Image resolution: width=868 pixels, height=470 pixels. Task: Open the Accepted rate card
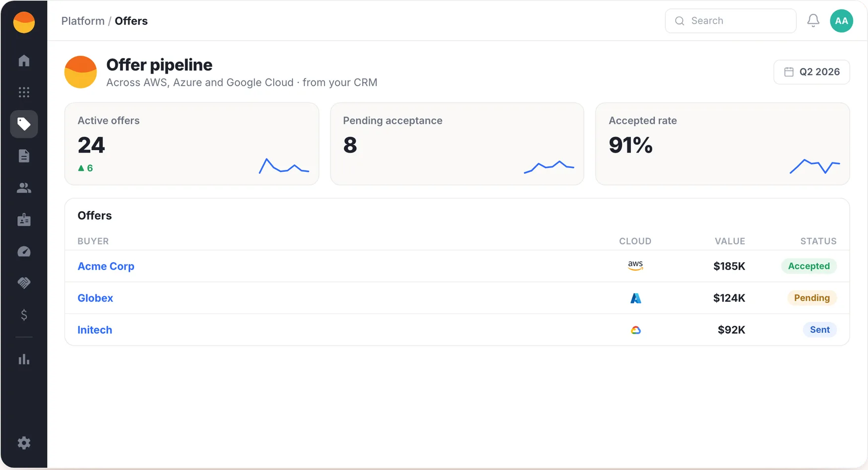tap(723, 144)
